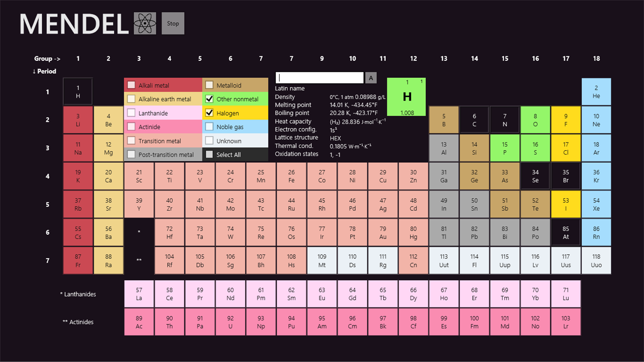The image size is (644, 362).
Task: Select Ununoctium tile (118 Uuo)
Action: click(596, 261)
